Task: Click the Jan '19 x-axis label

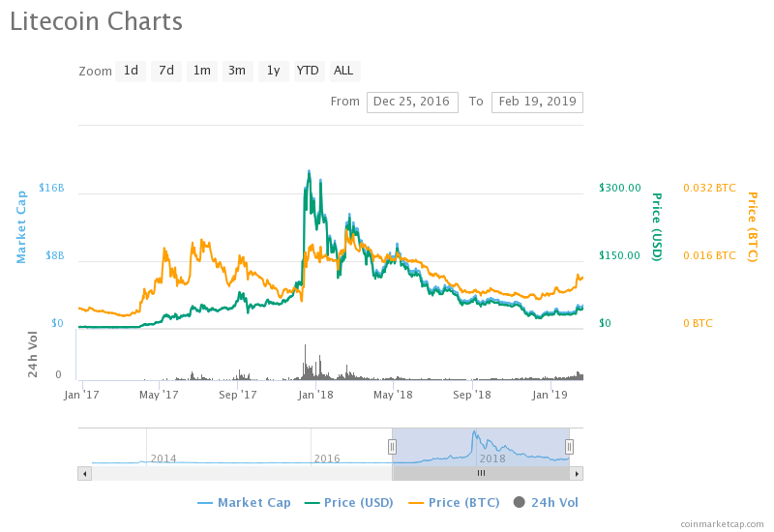Action: [x=550, y=395]
